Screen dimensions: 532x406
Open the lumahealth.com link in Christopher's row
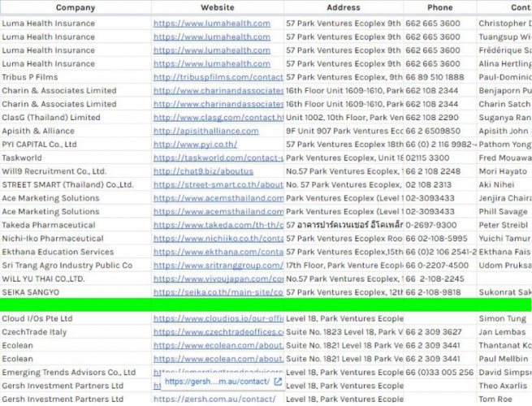click(212, 24)
